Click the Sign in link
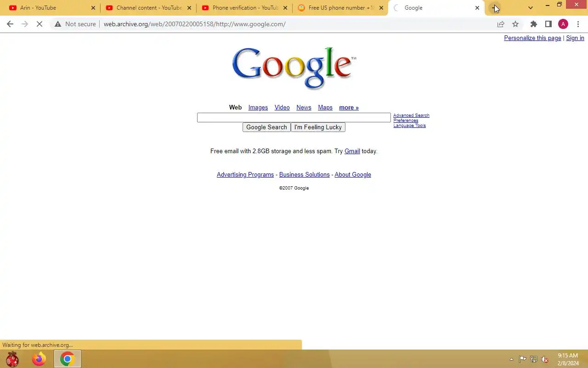This screenshot has width=588, height=368. click(575, 38)
